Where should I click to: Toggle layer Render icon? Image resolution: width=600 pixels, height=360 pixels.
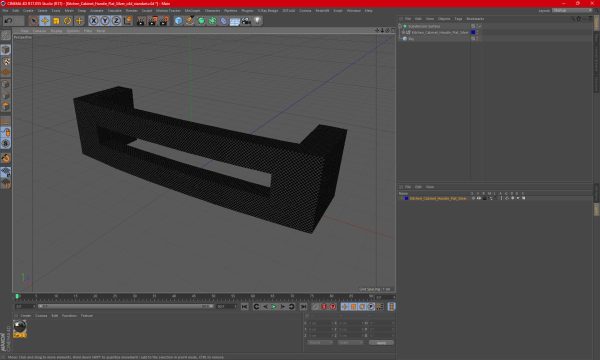click(484, 199)
